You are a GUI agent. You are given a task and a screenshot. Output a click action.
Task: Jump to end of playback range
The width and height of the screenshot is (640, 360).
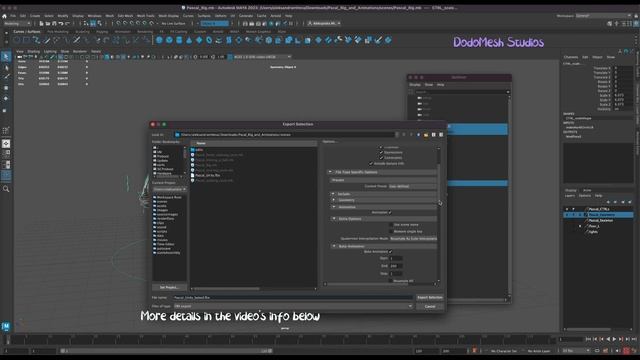click(634, 339)
